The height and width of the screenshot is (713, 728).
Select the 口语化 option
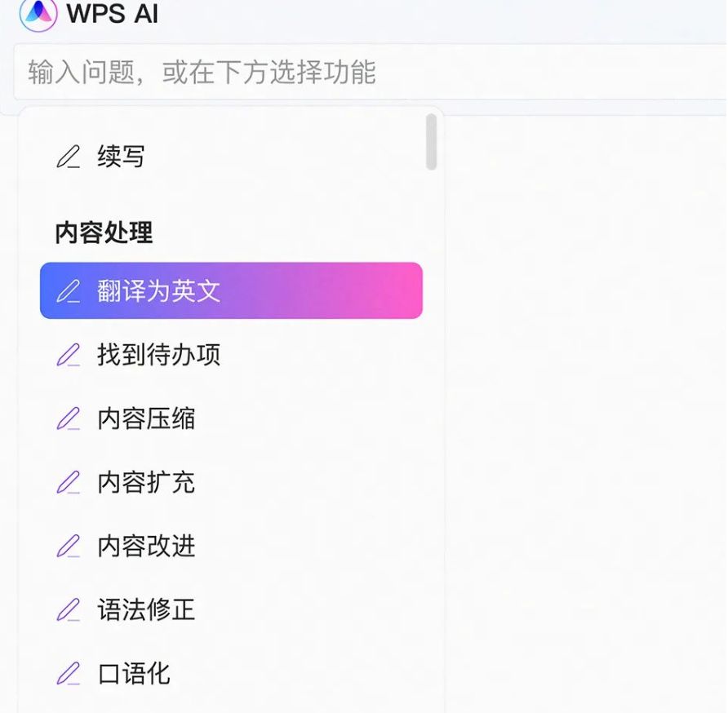click(134, 673)
